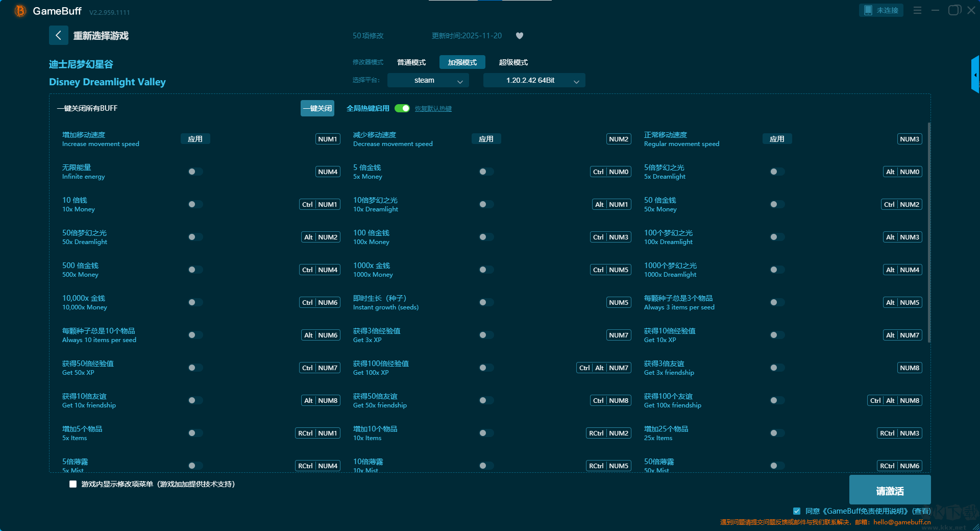Enable the 500x Money toggle
980x531 pixels.
click(x=195, y=270)
